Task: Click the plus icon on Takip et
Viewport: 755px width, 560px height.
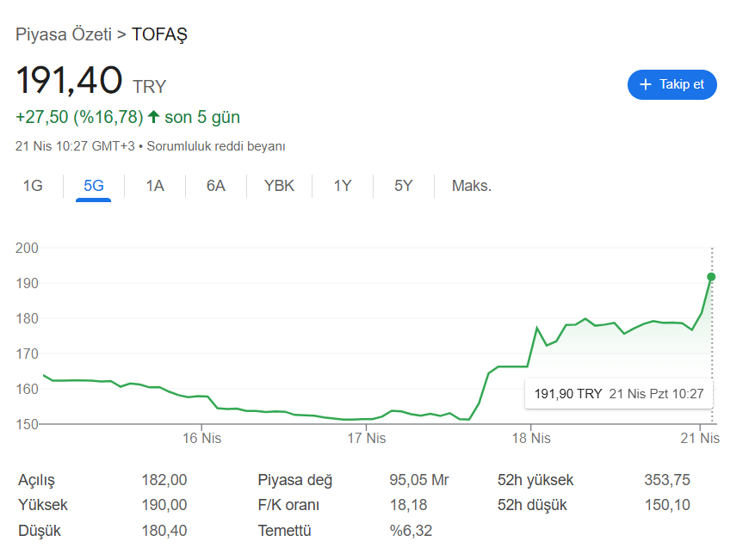Action: tap(646, 84)
